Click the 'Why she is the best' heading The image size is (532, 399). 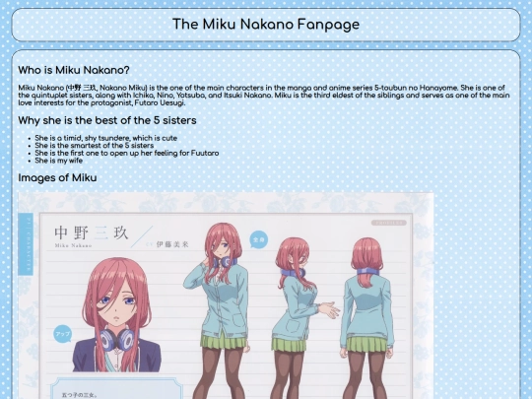click(107, 120)
